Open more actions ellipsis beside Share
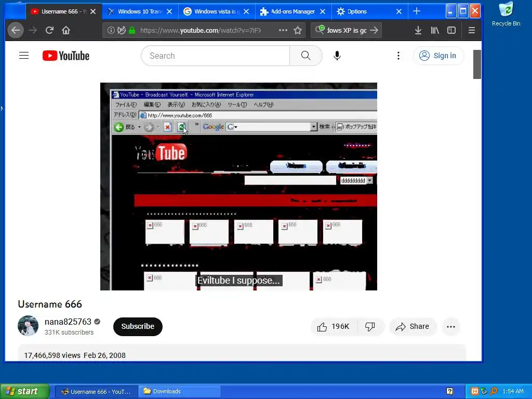532x399 pixels. [451, 327]
